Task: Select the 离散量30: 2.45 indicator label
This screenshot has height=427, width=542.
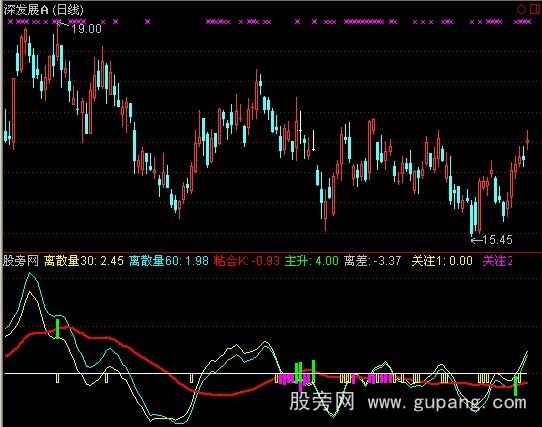Action: pos(84,261)
